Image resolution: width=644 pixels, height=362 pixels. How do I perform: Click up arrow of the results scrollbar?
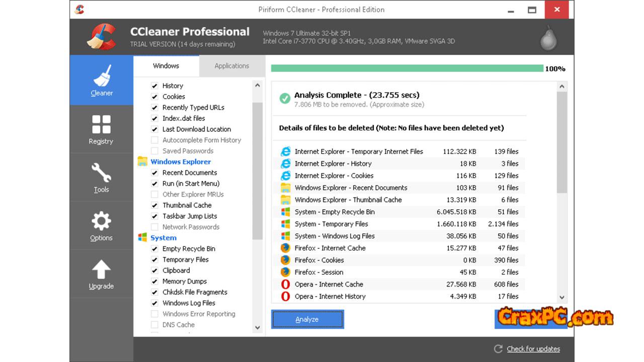click(x=562, y=86)
